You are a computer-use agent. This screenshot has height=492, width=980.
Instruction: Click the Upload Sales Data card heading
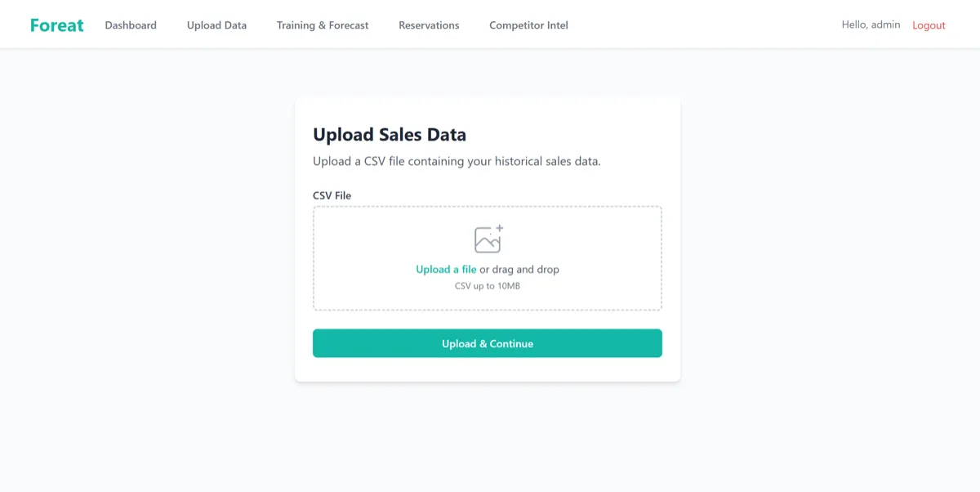pyautogui.click(x=389, y=134)
